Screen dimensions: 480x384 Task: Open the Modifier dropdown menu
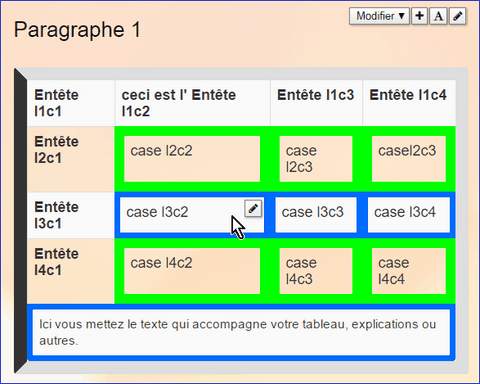[x=379, y=16]
